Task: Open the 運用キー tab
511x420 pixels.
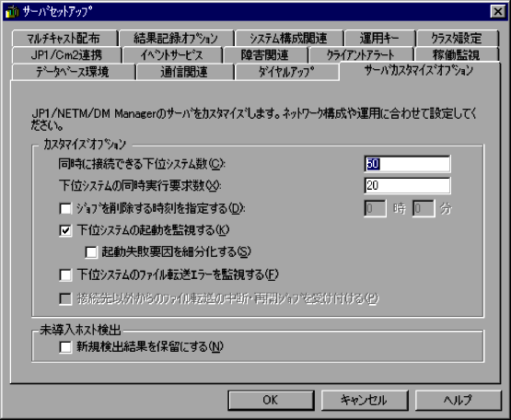Action: coord(379,38)
